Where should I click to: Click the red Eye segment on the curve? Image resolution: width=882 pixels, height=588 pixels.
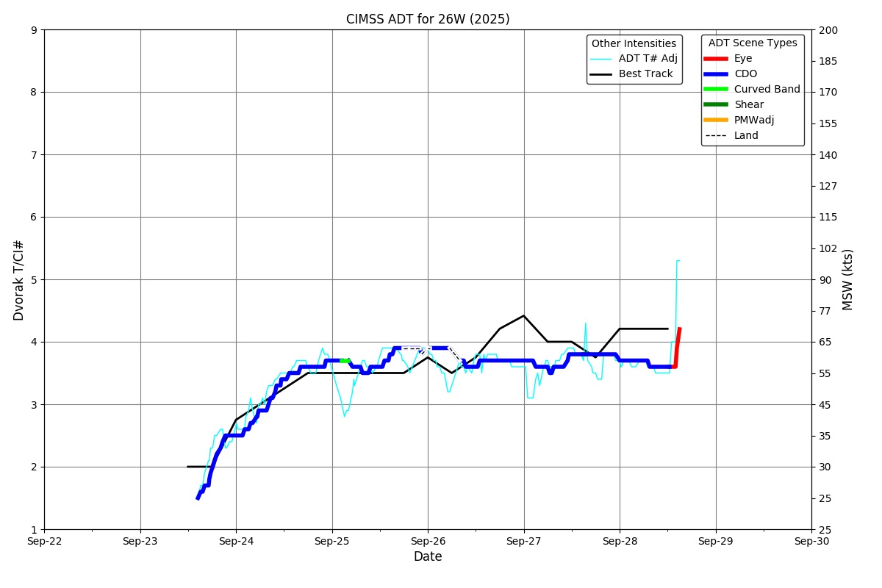point(677,347)
